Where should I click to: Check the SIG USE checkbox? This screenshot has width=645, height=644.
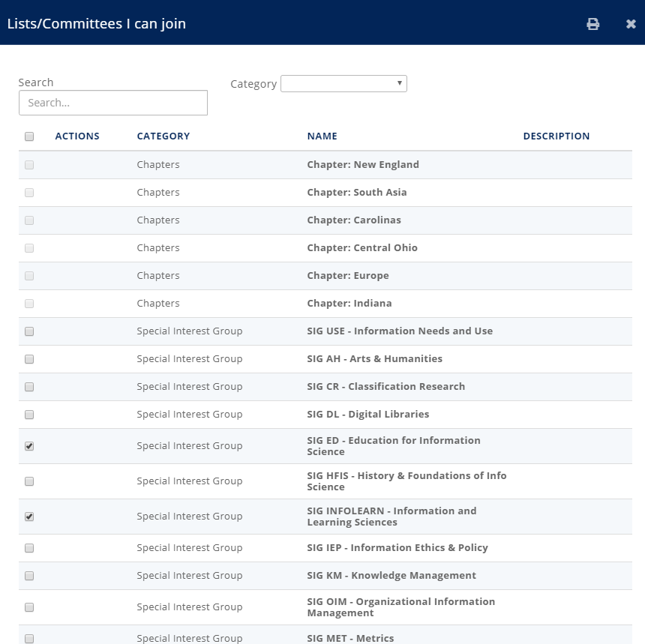[29, 331]
